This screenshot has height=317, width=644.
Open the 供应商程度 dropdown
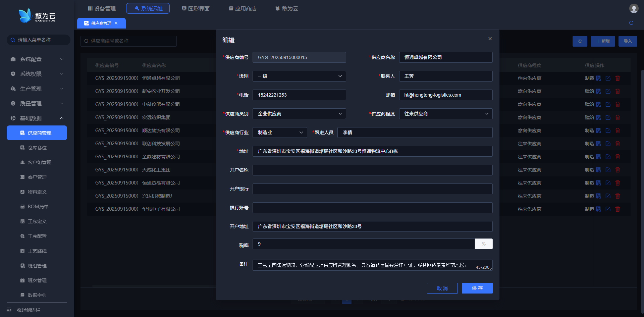point(445,114)
